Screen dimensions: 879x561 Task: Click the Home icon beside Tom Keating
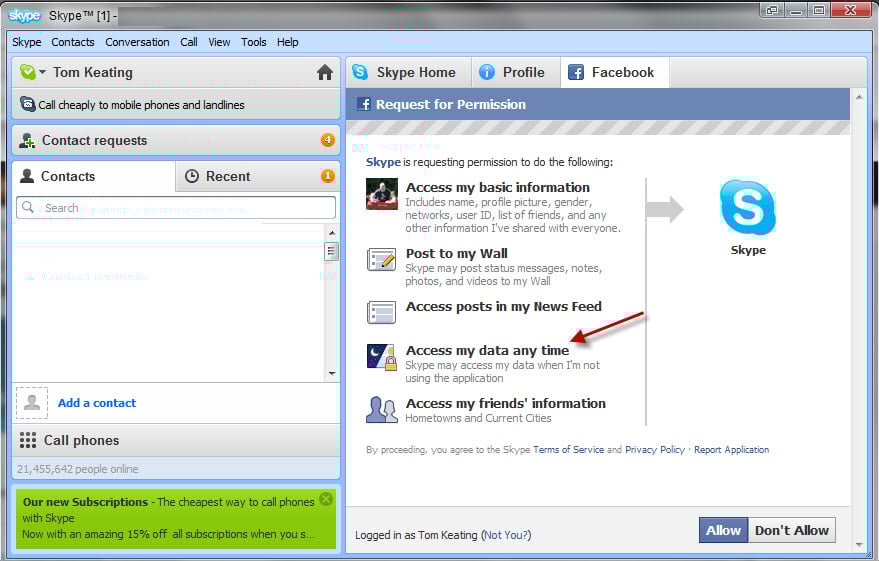(x=324, y=73)
